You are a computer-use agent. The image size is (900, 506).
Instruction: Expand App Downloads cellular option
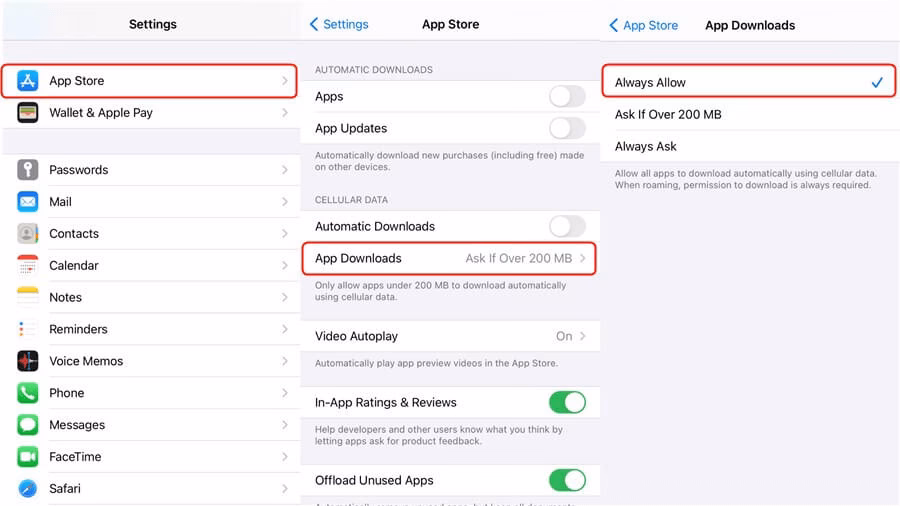point(450,259)
